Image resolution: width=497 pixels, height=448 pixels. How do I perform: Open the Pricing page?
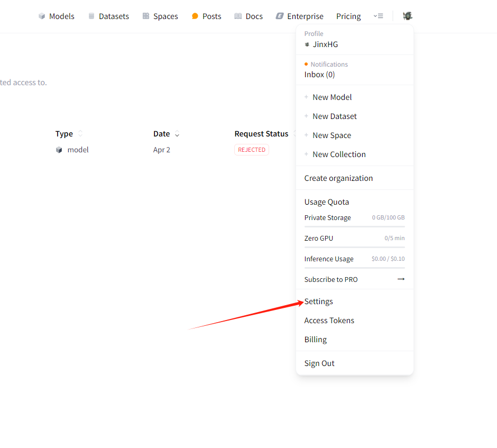348,16
